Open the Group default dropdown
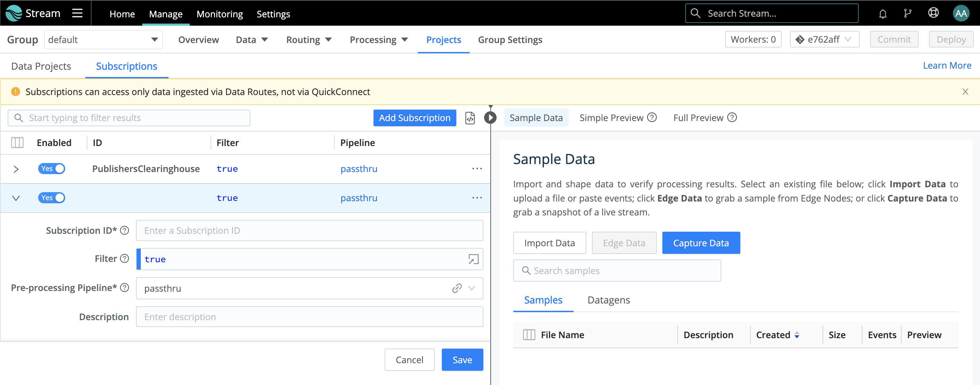 tap(103, 40)
